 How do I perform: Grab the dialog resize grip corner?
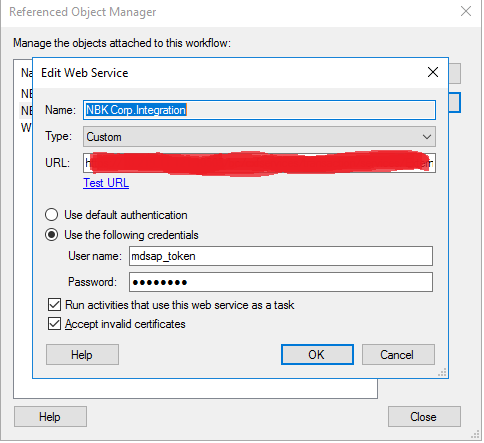442,372
